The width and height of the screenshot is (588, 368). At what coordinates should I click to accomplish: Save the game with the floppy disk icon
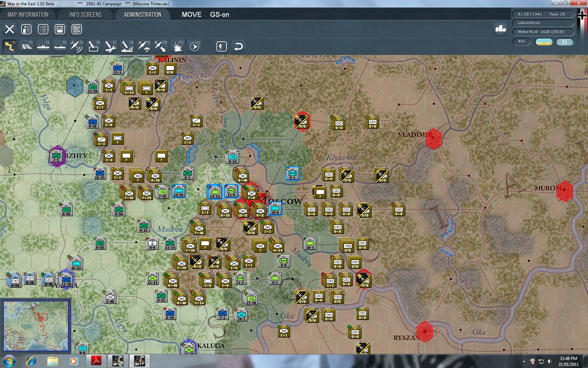(x=60, y=29)
